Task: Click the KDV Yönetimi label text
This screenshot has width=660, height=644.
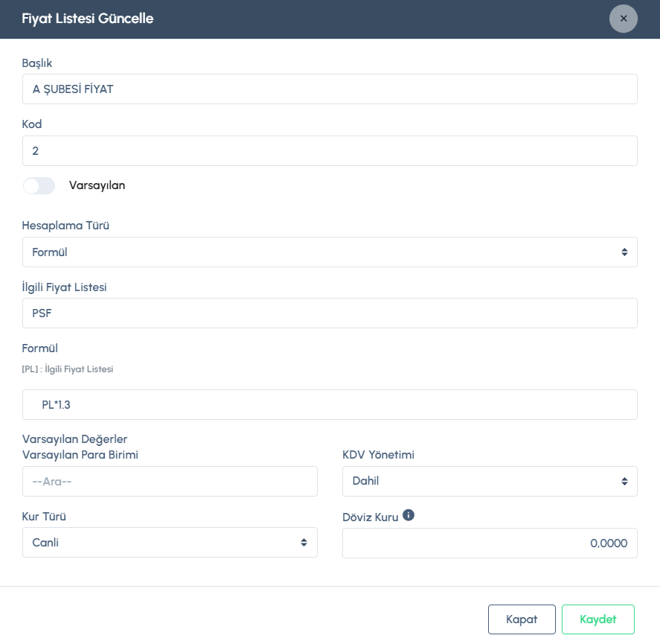Action: click(x=378, y=455)
